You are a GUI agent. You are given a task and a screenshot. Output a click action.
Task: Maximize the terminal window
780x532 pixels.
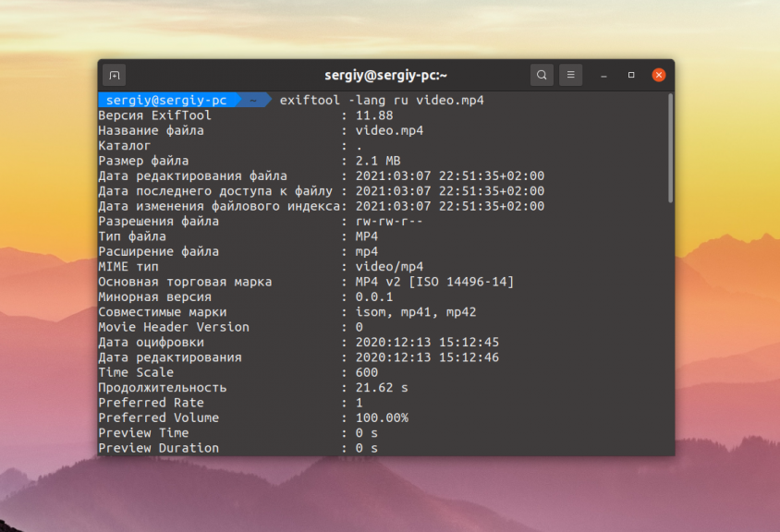click(x=631, y=75)
